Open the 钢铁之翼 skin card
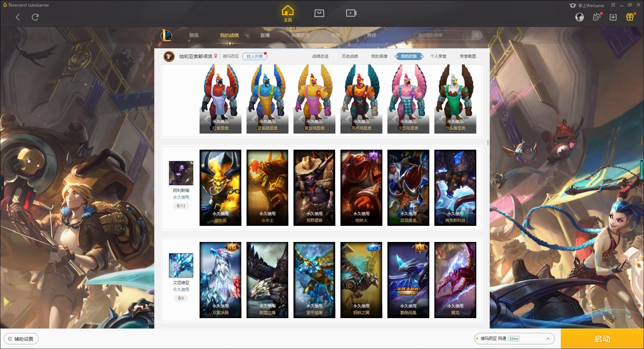Viewport: 644px width, 349px height. point(361,280)
